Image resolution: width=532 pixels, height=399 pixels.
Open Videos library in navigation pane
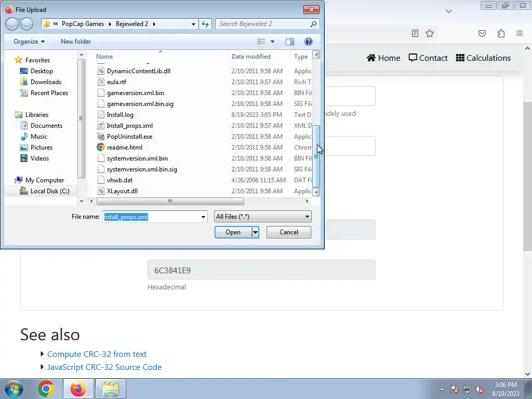[x=39, y=158]
